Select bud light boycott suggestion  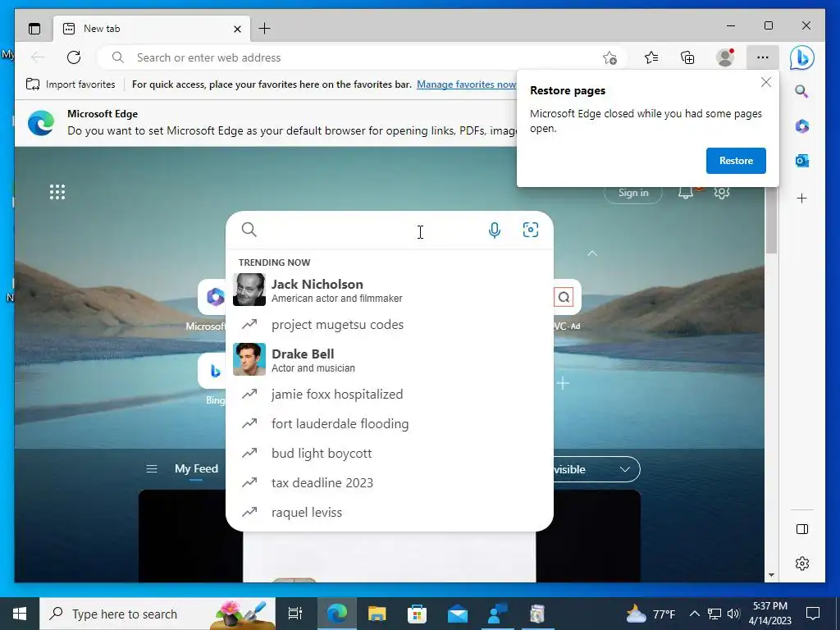pyautogui.click(x=390, y=453)
